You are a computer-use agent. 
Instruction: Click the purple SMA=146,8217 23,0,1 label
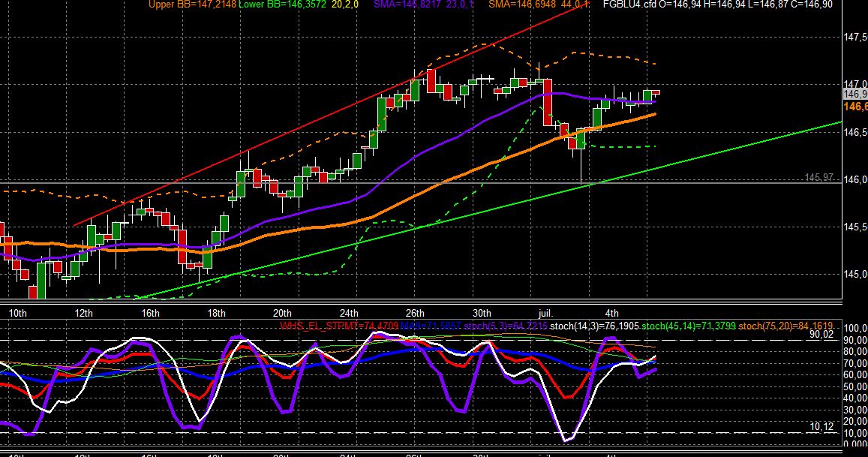coord(423,5)
